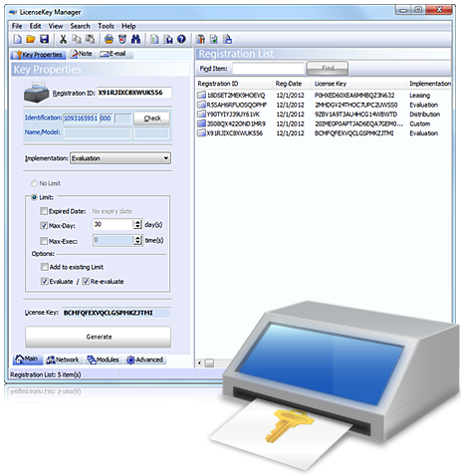Viewport: 462px width, 476px height.
Task: Click the green document toolbar icon
Action: 154,39
